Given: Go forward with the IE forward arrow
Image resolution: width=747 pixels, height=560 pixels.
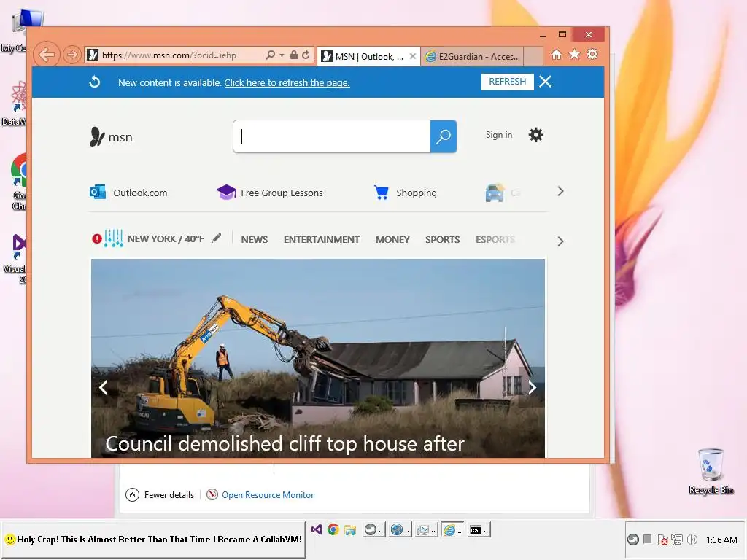Looking at the screenshot, I should point(72,55).
